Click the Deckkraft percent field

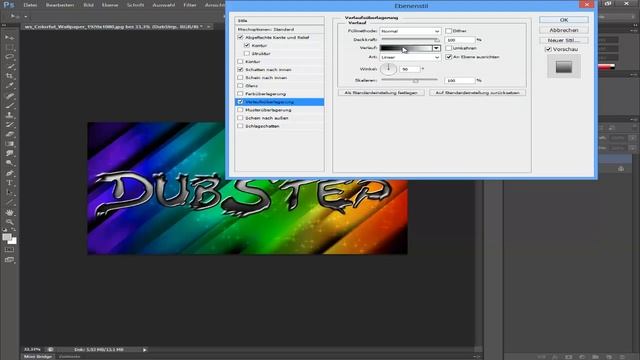(x=460, y=40)
